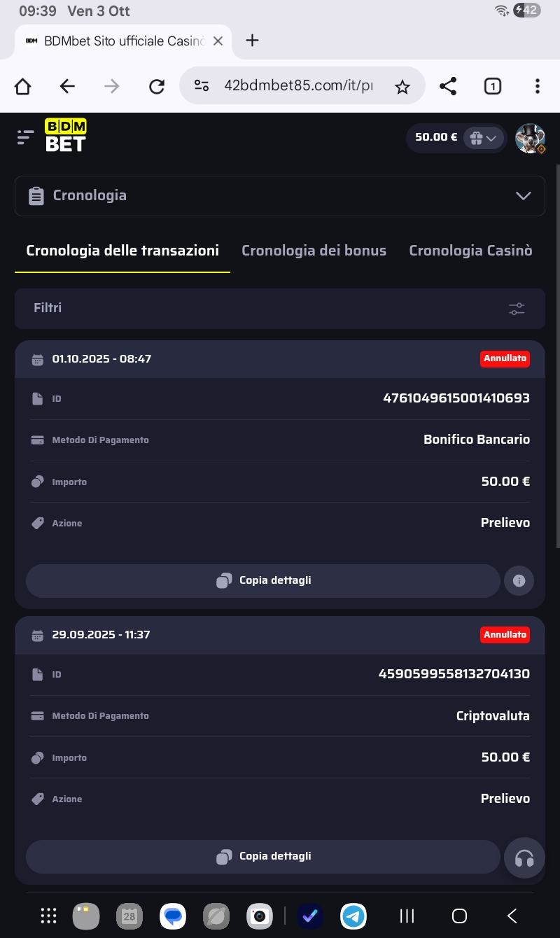
Task: Switch to Cronologia dei bonus tab
Action: point(314,251)
